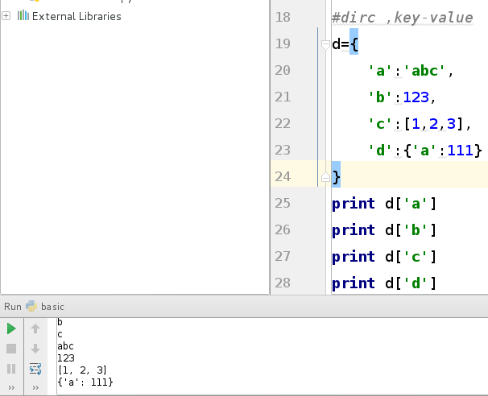Click console output line 123
Image resolution: width=488 pixels, height=396 pixels.
pos(66,358)
